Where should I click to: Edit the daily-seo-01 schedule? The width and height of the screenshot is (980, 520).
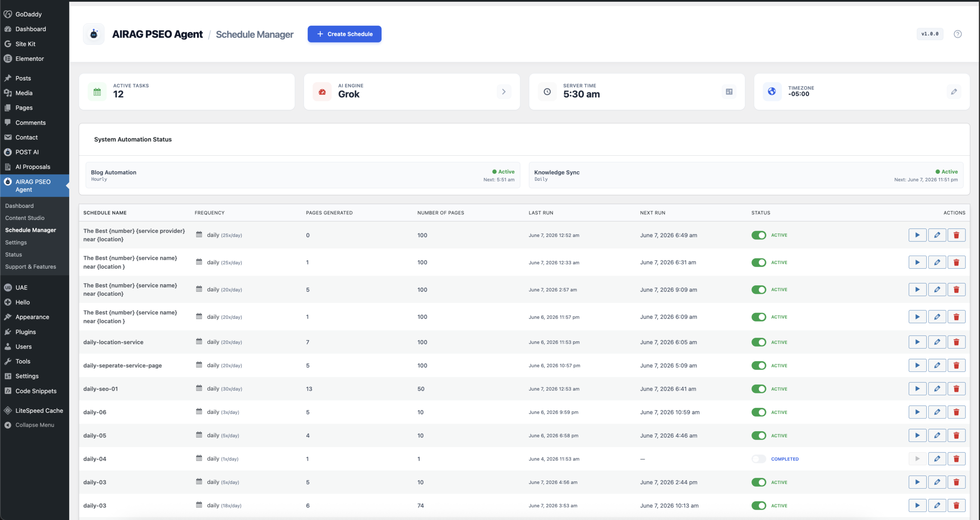point(937,389)
